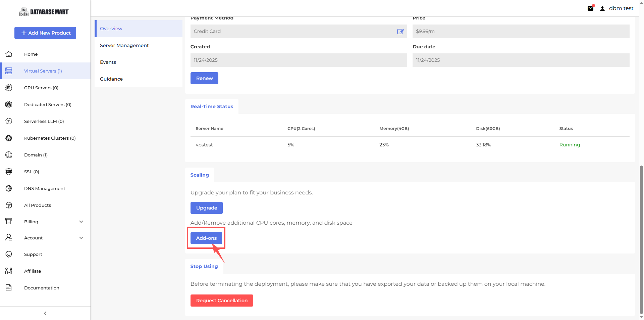
Task: Open Support link in sidebar
Action: tap(33, 254)
